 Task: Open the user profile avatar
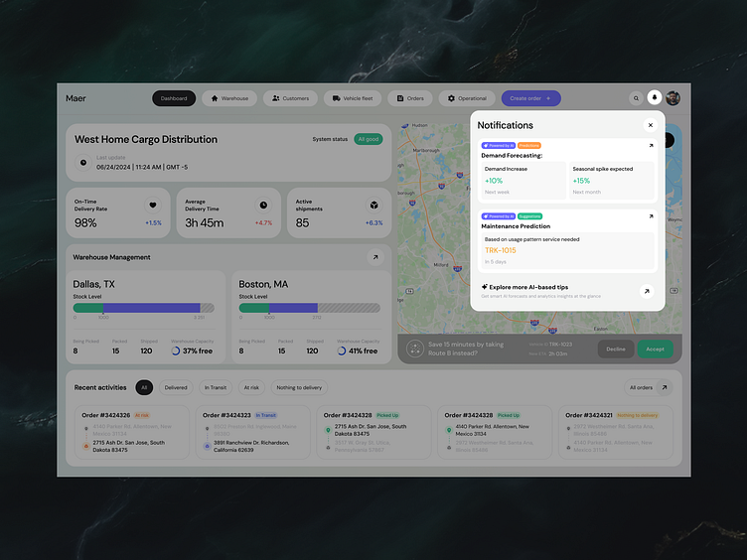click(672, 98)
